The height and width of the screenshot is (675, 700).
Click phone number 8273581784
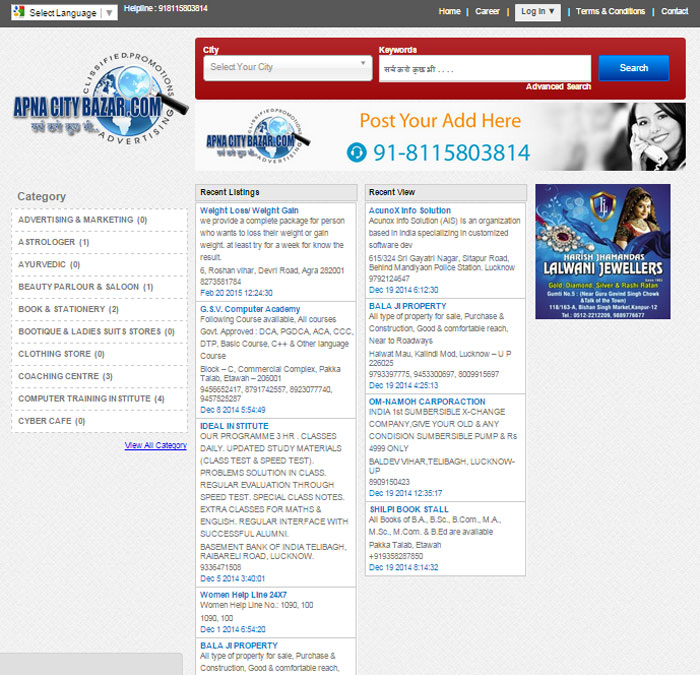(221, 282)
